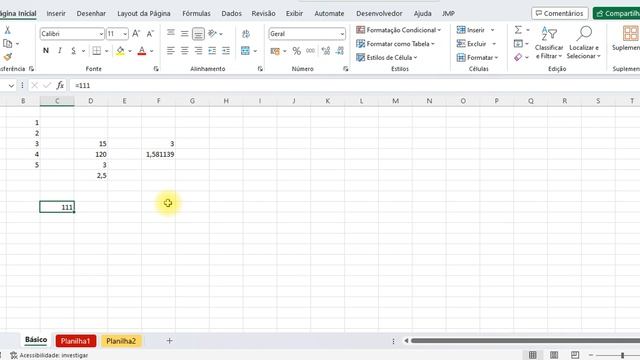
Task: Toggle wrap text
Action: (246, 34)
